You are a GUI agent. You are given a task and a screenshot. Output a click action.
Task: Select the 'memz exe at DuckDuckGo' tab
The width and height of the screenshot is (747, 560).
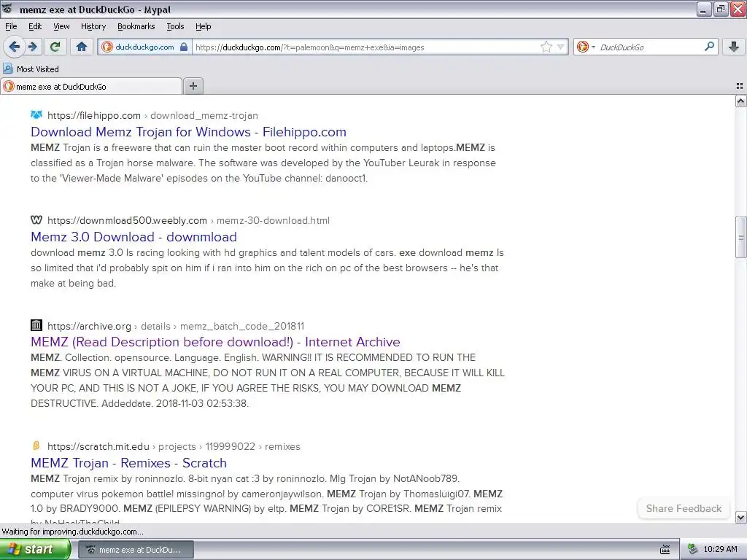click(91, 86)
